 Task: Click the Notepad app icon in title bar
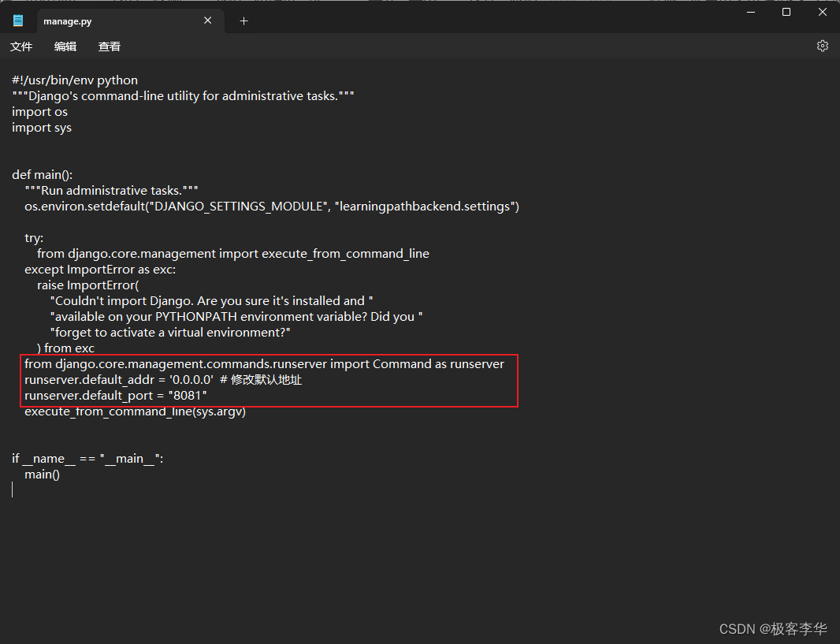(18, 21)
